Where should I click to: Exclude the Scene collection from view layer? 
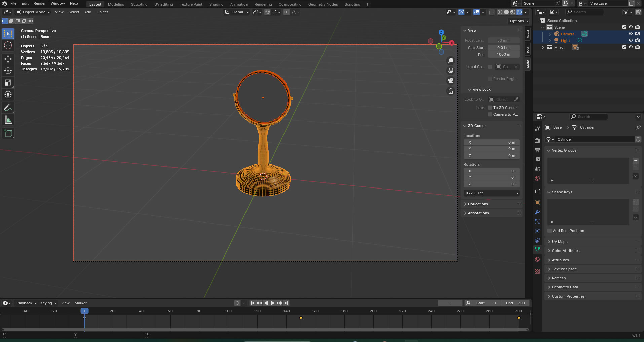click(624, 27)
